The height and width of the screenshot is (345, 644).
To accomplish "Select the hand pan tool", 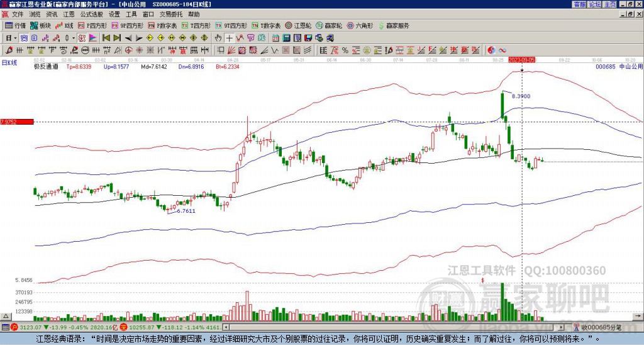I will [218, 38].
